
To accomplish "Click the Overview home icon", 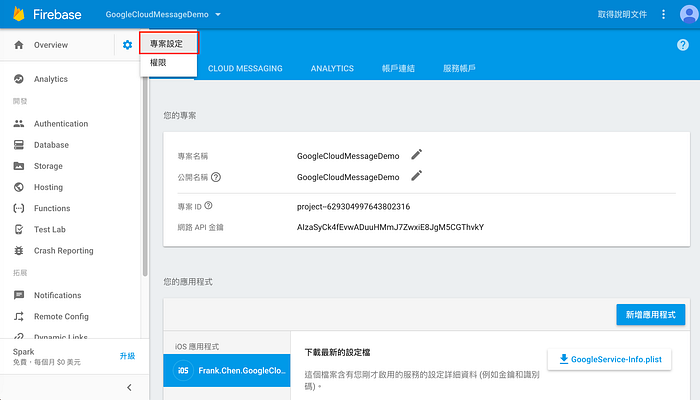I will point(19,45).
